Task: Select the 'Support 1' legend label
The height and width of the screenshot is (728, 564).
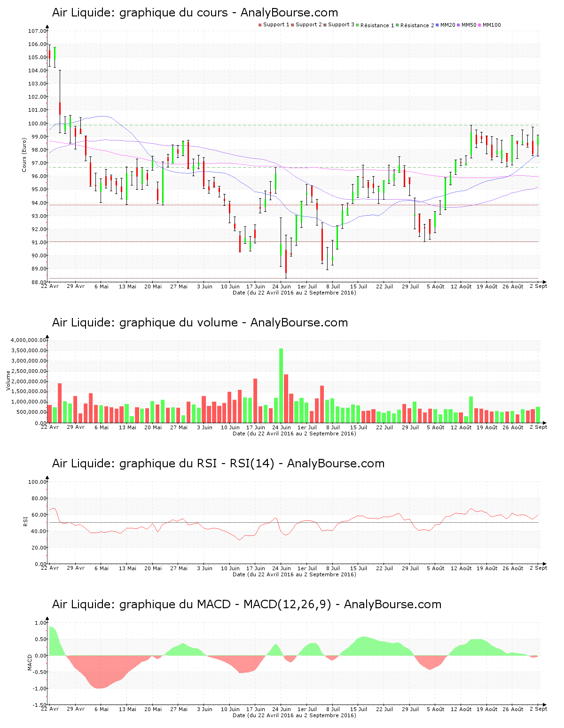Action: coord(276,25)
